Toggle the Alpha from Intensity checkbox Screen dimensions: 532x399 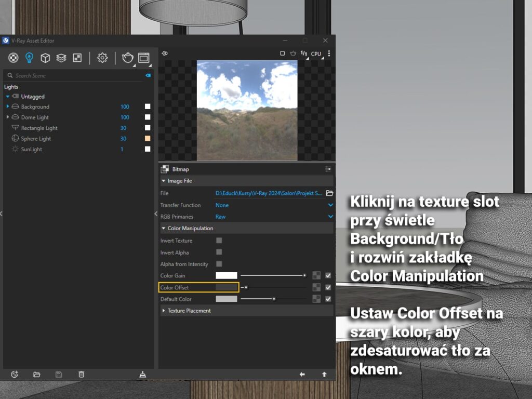click(x=219, y=264)
